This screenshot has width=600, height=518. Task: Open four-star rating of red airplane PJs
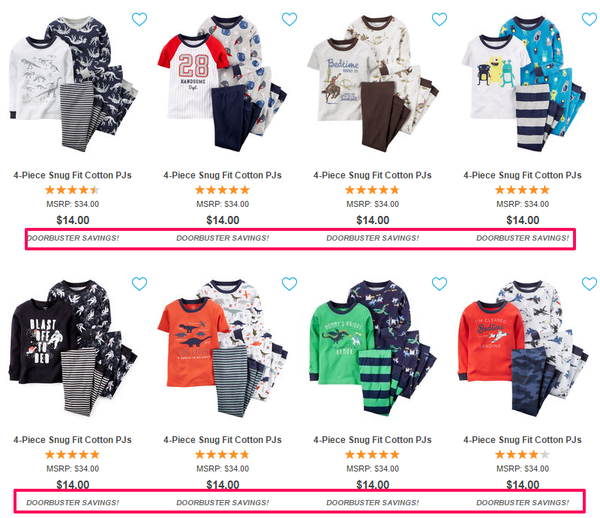[x=522, y=454]
